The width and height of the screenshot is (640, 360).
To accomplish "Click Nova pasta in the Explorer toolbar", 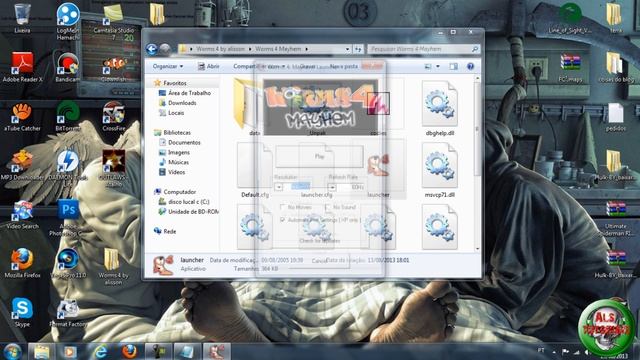I will pos(344,66).
